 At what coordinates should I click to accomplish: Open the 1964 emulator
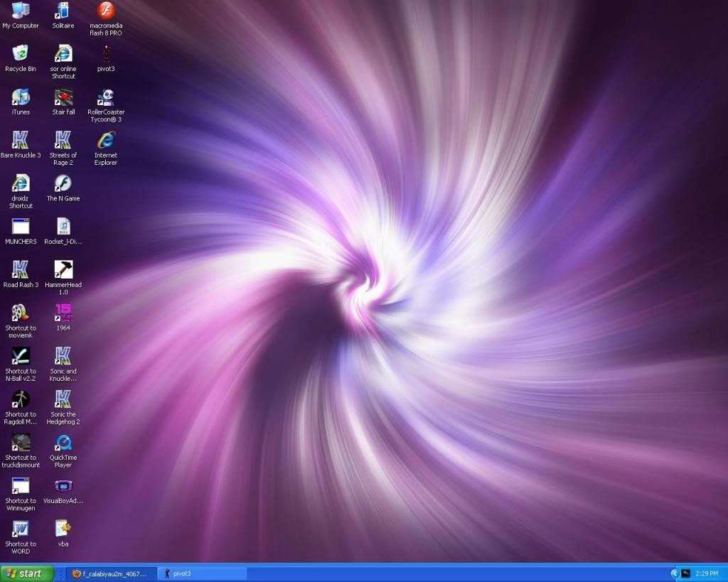[x=63, y=313]
